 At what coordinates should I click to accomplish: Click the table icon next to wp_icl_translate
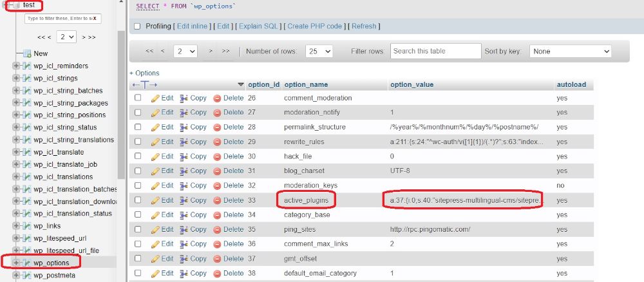click(x=27, y=152)
